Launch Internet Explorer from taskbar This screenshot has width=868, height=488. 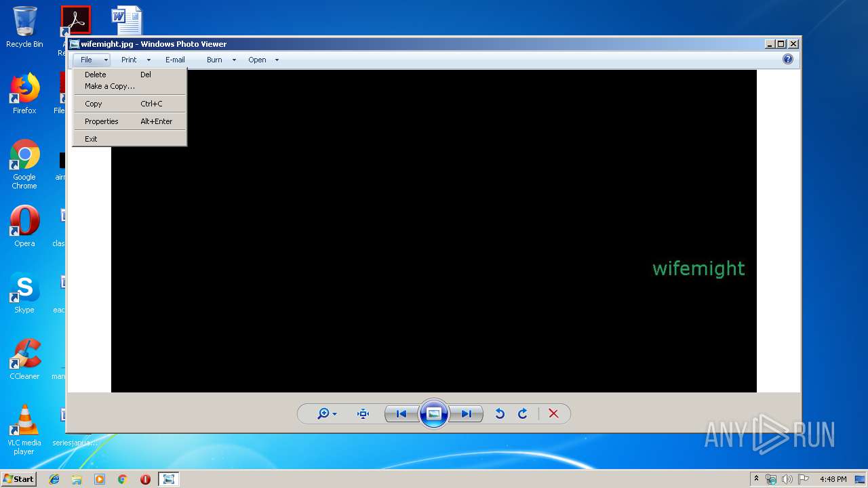(54, 479)
